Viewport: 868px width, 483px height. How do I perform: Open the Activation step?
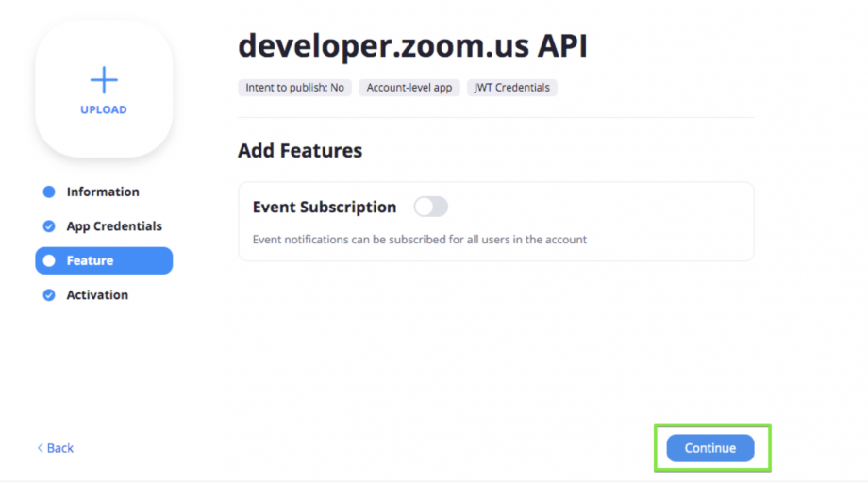coord(97,295)
